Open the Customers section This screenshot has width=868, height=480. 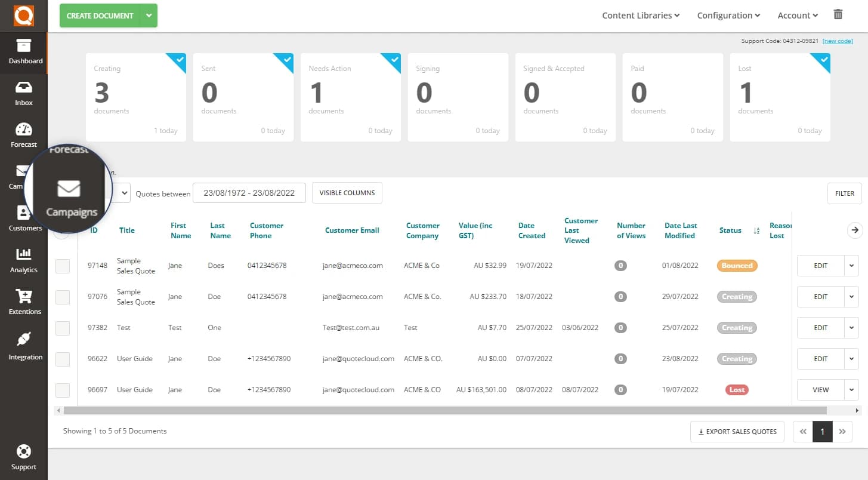pos(24,220)
